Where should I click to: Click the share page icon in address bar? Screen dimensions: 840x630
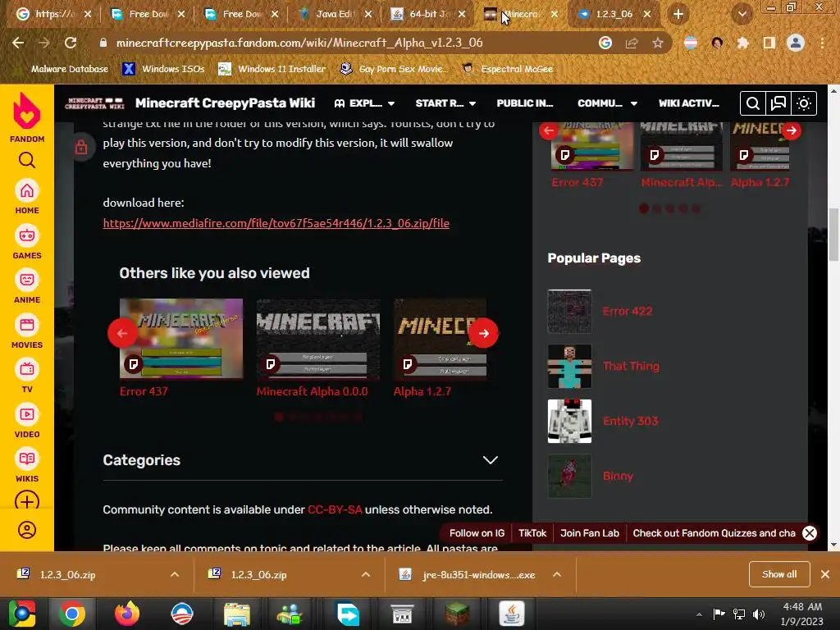coord(632,43)
